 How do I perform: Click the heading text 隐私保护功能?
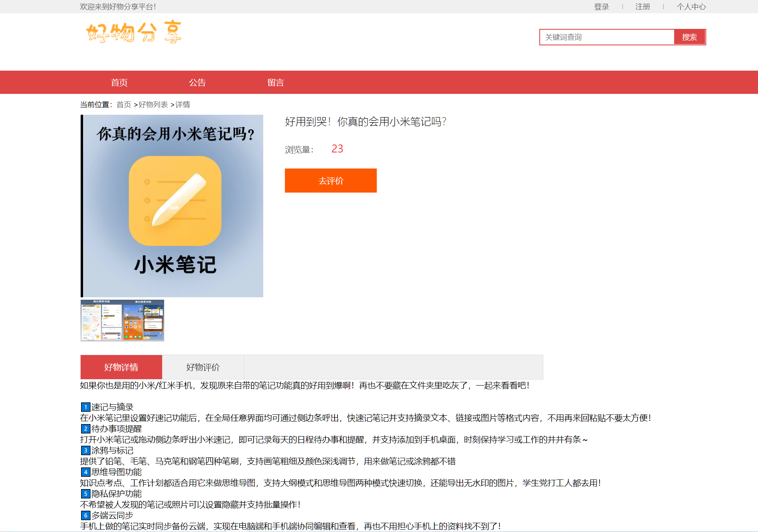116,494
